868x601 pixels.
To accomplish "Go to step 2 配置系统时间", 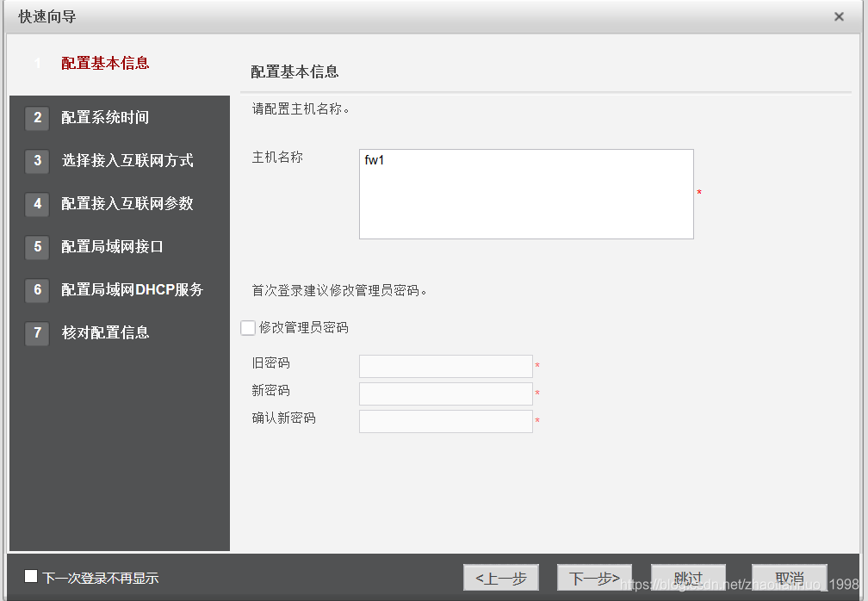I will tap(105, 117).
